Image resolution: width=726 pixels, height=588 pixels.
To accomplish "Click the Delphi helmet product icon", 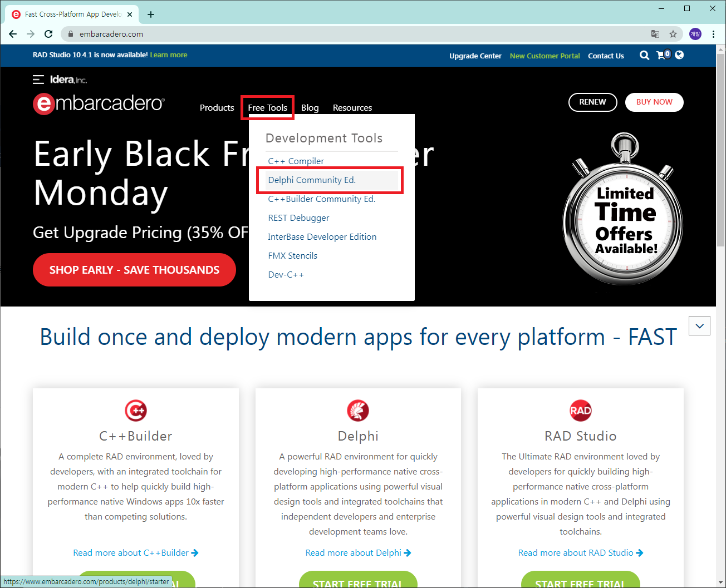I will [358, 411].
